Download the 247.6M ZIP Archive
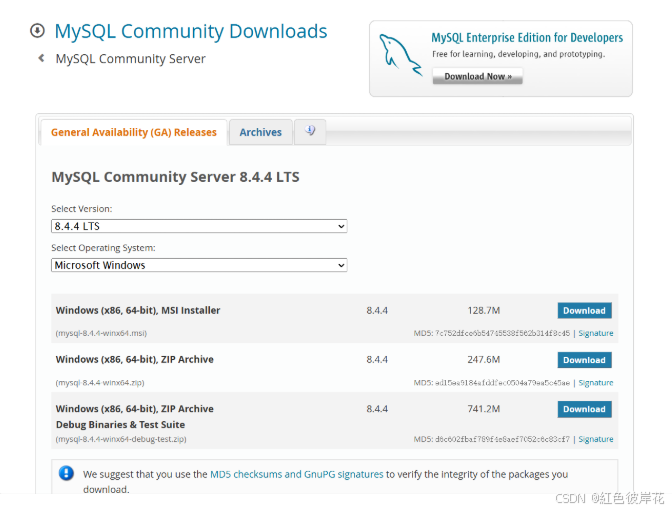 click(584, 360)
